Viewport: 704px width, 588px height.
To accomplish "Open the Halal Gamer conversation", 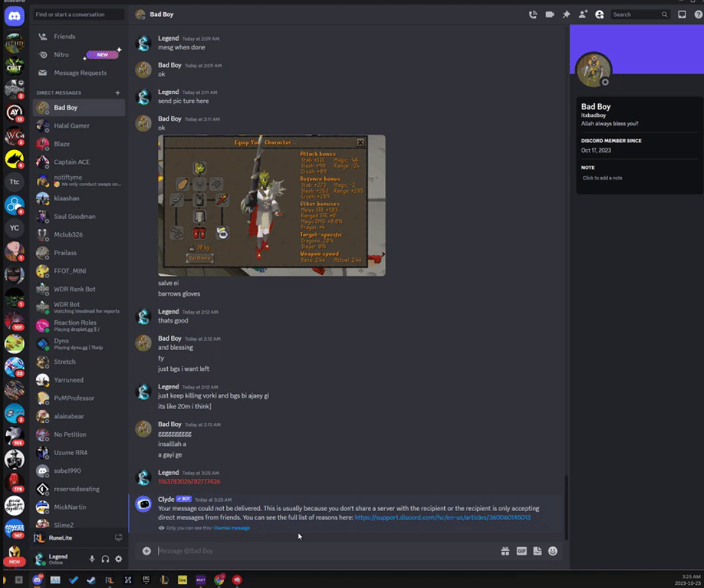I will [x=79, y=126].
